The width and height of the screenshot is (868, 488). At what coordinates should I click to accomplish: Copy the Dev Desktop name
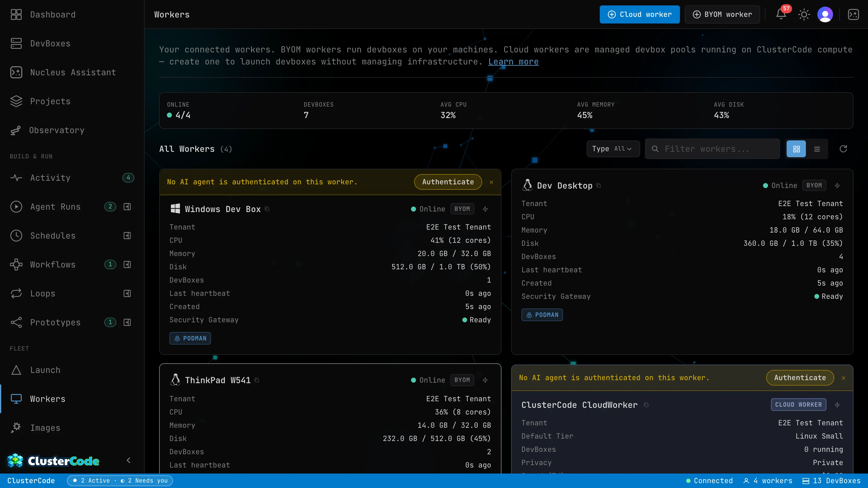(599, 186)
